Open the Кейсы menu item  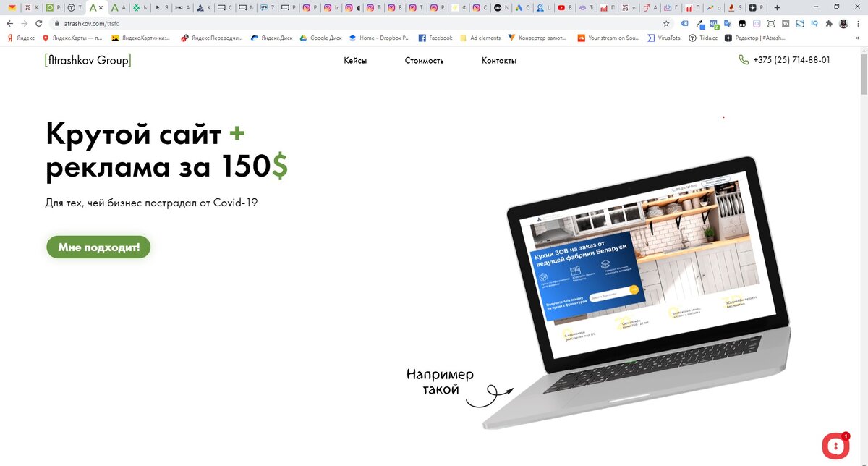click(x=355, y=61)
